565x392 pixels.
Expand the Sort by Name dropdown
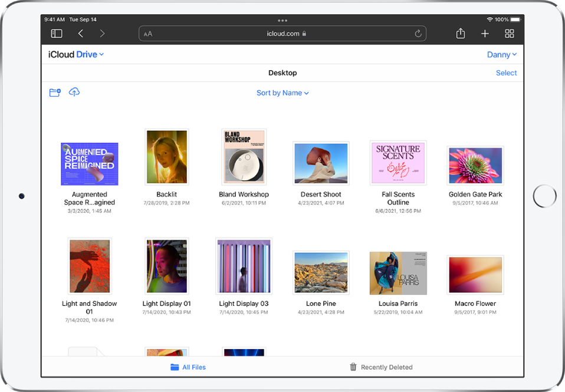[282, 93]
